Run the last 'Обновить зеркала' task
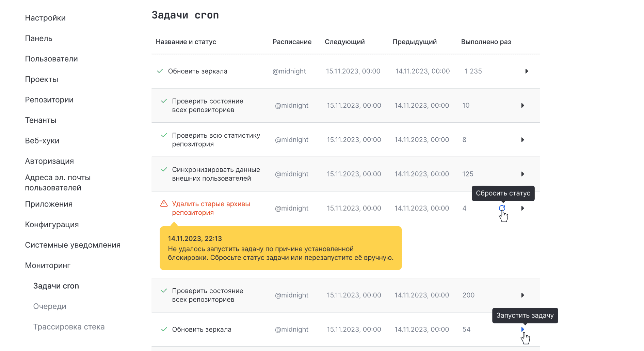The image size is (644, 351). (522, 329)
